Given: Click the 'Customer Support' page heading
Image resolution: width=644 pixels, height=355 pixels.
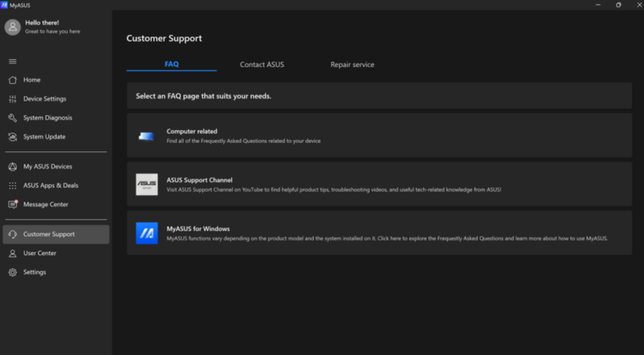Looking at the screenshot, I should [x=164, y=38].
